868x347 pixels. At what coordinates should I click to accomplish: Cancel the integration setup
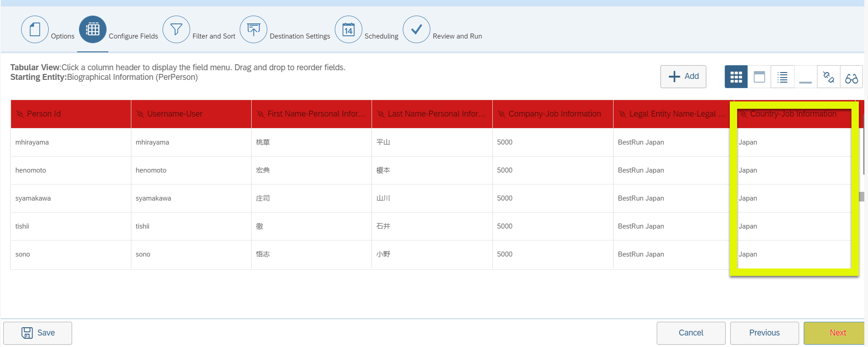[691, 333]
